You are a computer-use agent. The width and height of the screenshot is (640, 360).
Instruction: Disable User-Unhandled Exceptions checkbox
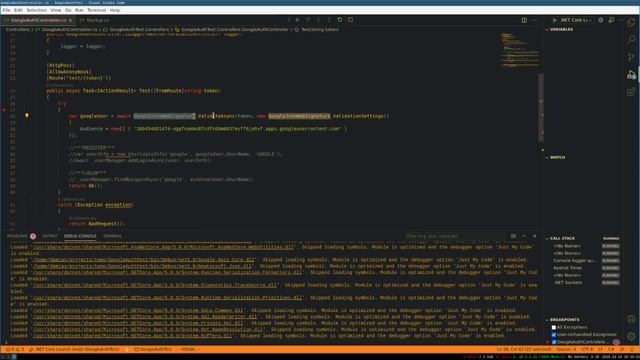point(554,335)
